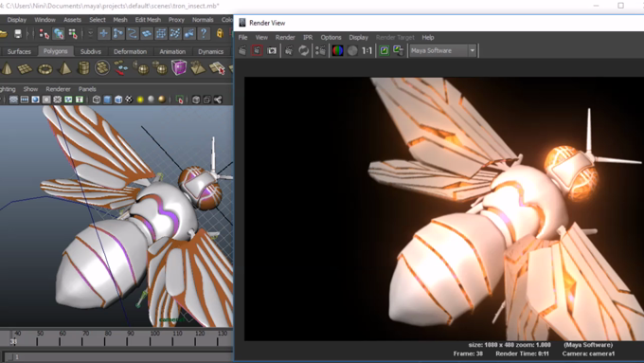Expand the selection mask dropdown arrow
Screen dimensions: 644x363
coord(90,34)
